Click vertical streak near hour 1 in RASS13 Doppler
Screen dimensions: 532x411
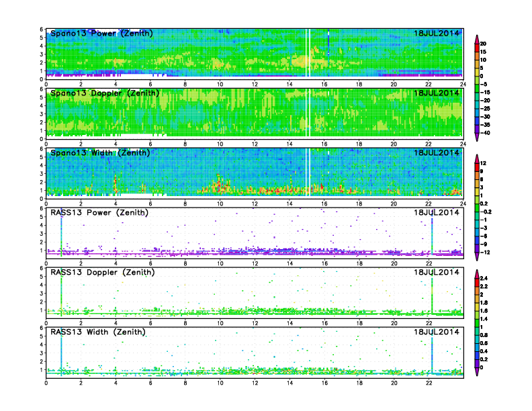tap(61, 293)
